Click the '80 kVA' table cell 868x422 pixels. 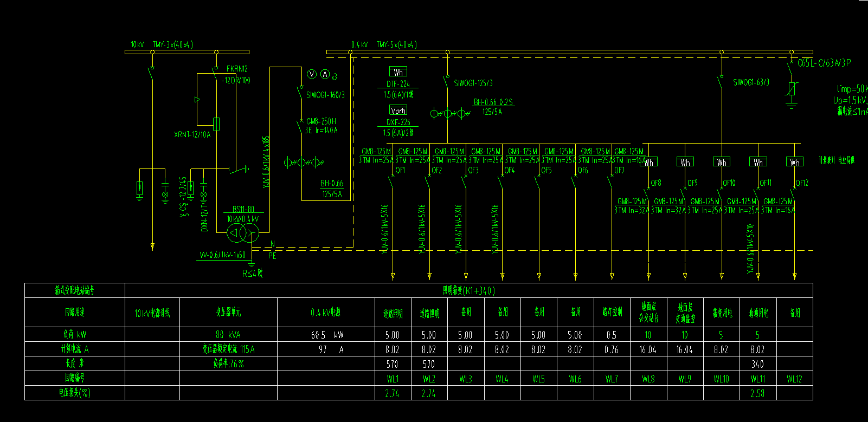pos(228,335)
